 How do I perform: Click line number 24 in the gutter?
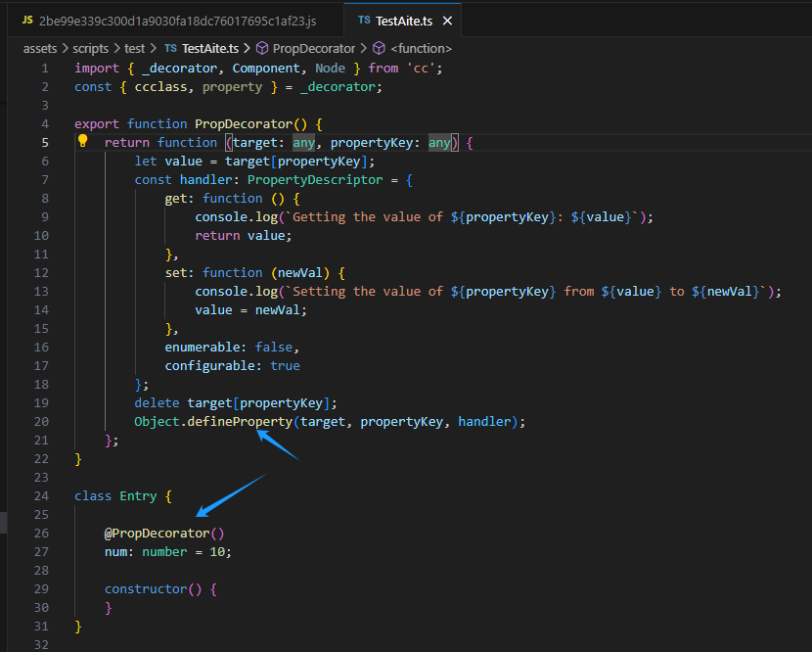click(41, 495)
